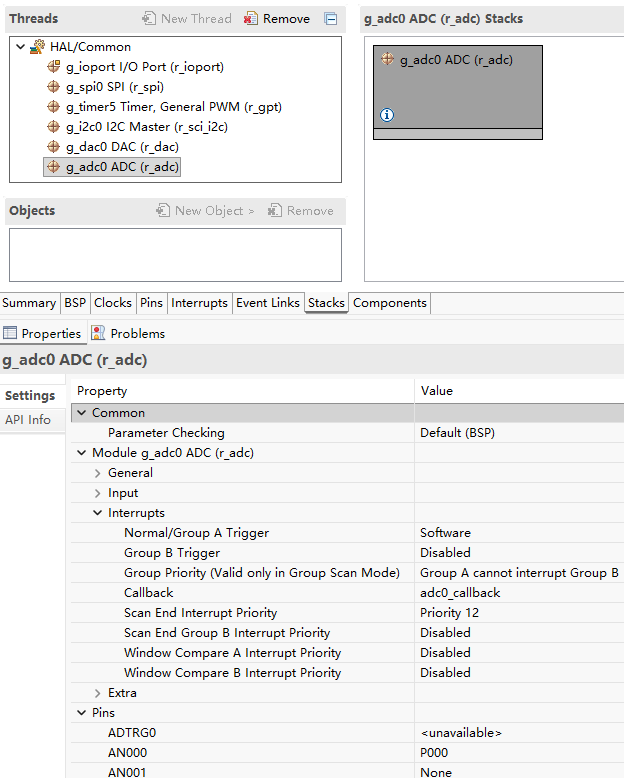
Task: Open the Clocks tab
Action: [113, 303]
